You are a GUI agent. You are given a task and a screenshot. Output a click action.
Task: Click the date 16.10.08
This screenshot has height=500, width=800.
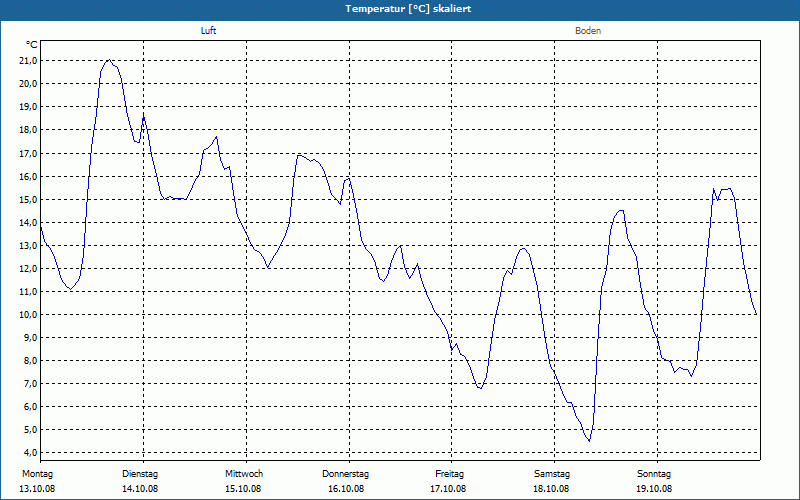coord(346,489)
